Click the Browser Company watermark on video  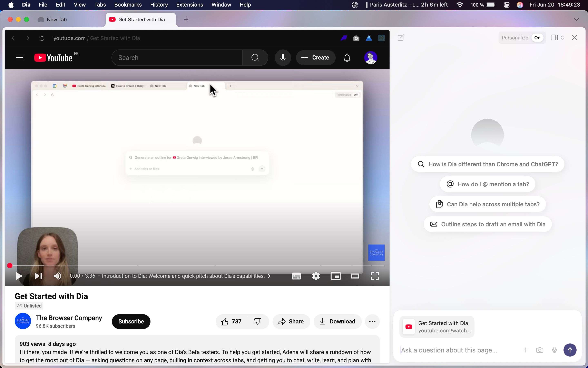click(376, 253)
